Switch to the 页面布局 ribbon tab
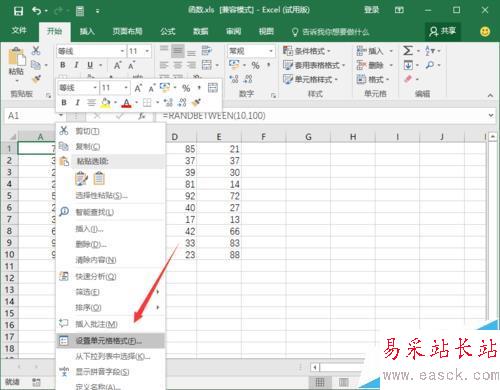This screenshot has width=500, height=390. pyautogui.click(x=127, y=31)
